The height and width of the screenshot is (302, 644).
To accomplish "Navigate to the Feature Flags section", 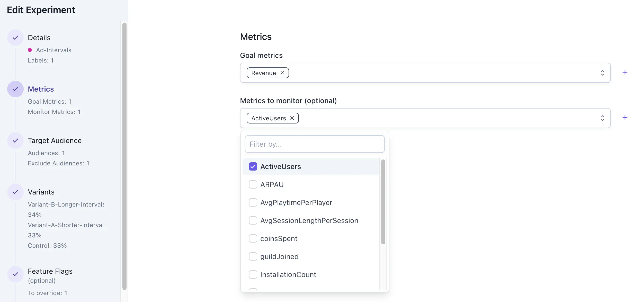I will [50, 271].
